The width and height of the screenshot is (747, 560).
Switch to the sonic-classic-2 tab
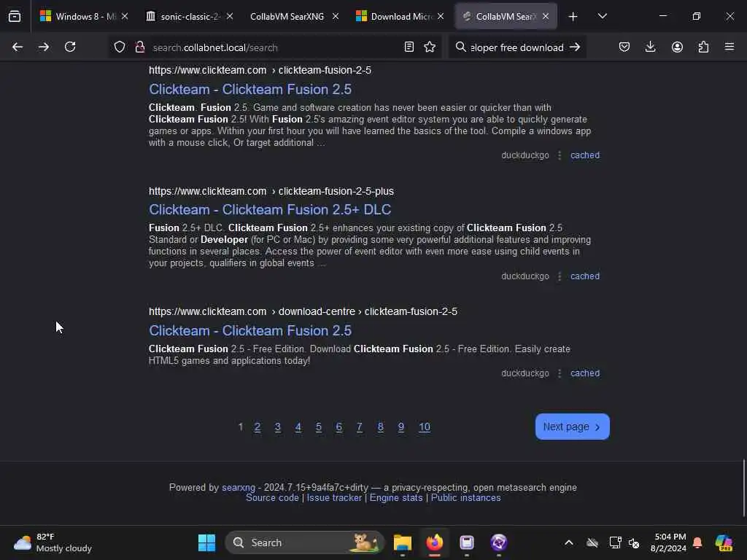190,17
